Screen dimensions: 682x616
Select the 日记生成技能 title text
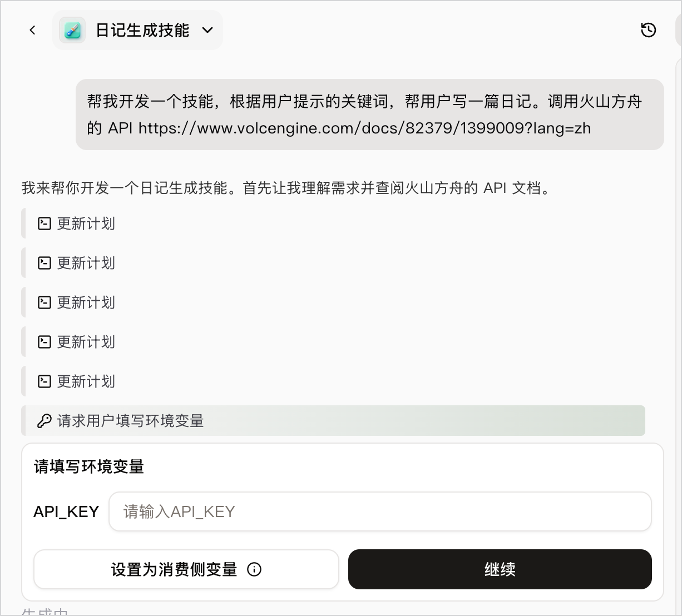point(142,30)
